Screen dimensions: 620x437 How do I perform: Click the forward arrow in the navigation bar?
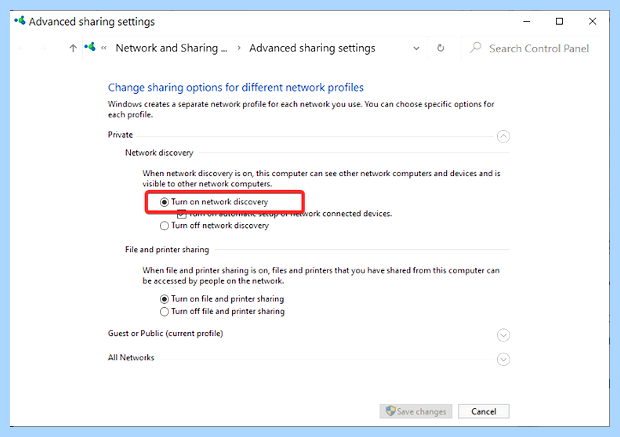42,48
